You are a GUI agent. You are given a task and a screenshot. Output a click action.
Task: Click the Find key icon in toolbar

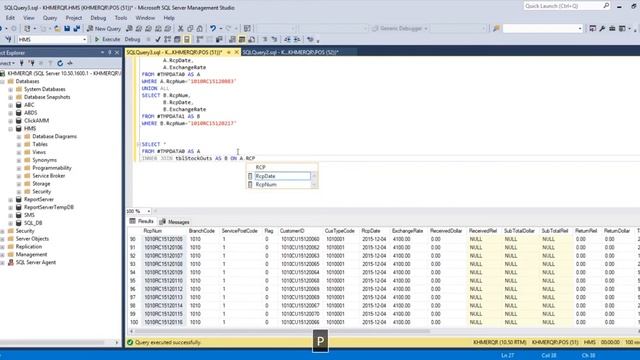pyautogui.click(x=496, y=29)
